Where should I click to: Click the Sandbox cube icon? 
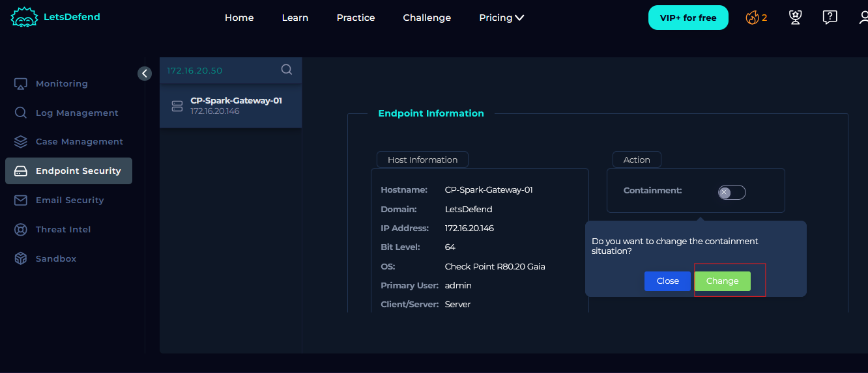pos(21,258)
